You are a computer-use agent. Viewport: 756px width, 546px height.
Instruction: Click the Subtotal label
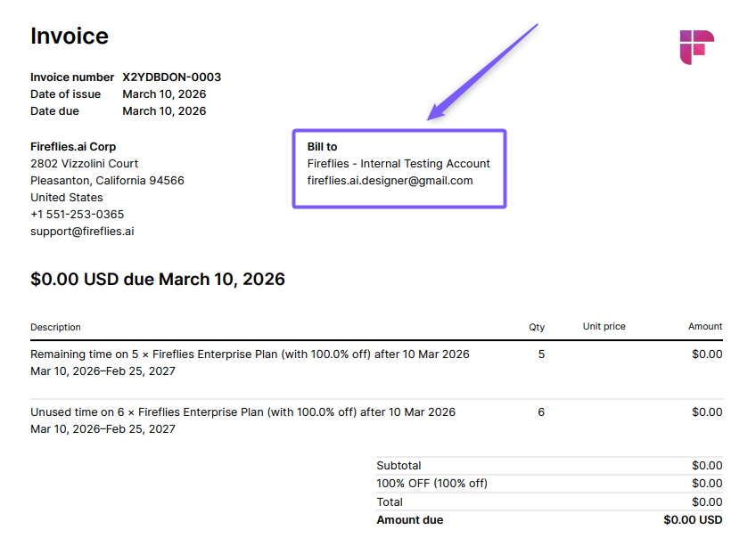pyautogui.click(x=399, y=466)
